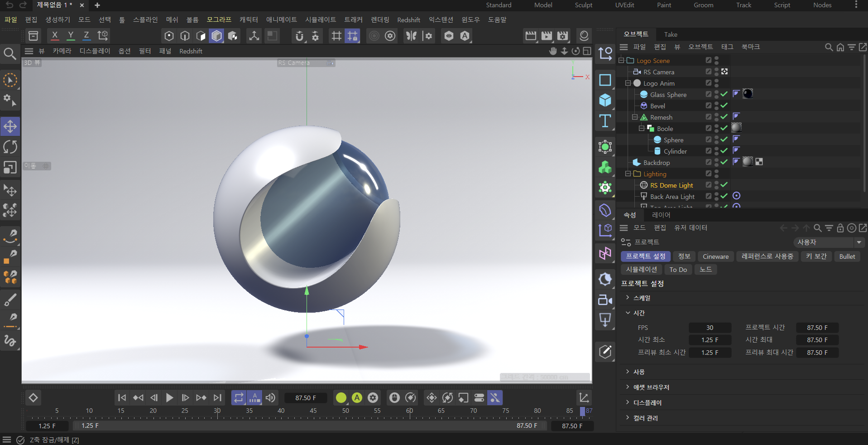Viewport: 868px width, 445px height.
Task: Open the search magnifier in left toolbar
Action: click(x=10, y=54)
